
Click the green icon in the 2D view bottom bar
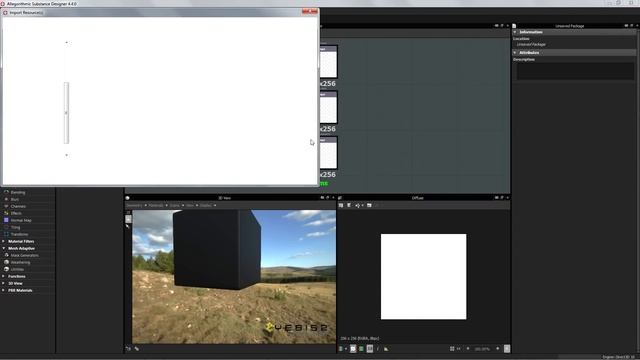pos(361,349)
